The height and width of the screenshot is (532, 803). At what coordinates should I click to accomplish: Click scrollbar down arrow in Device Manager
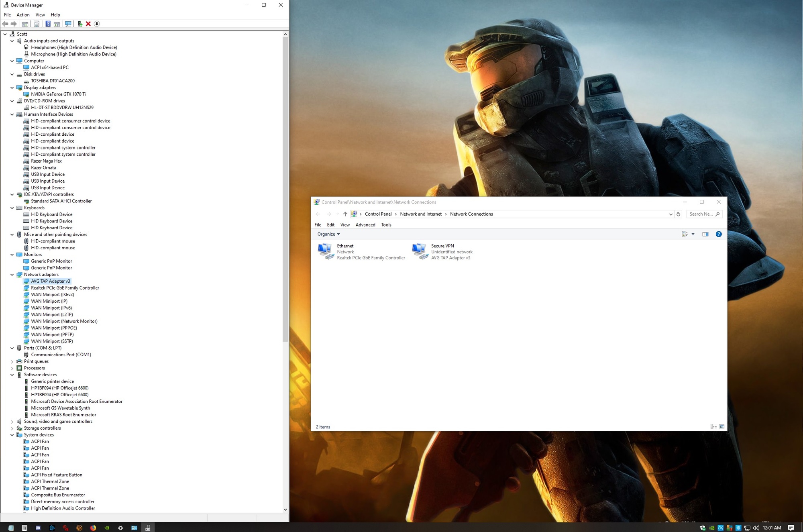pyautogui.click(x=285, y=510)
